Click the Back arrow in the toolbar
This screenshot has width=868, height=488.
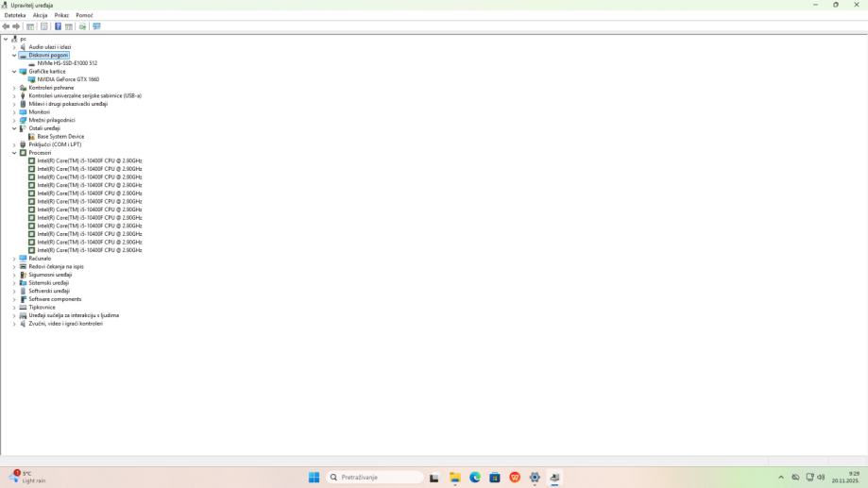(x=6, y=26)
